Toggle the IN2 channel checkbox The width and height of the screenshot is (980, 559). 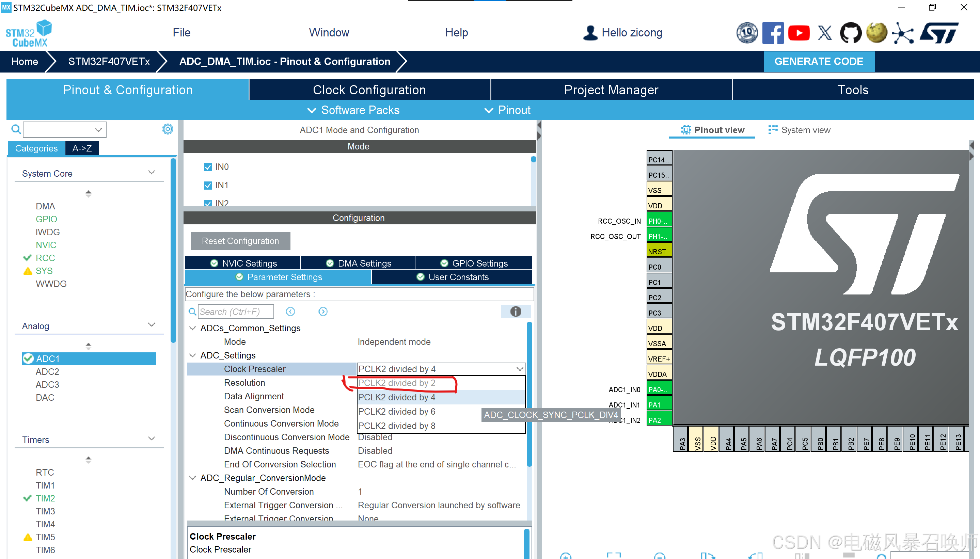tap(208, 203)
